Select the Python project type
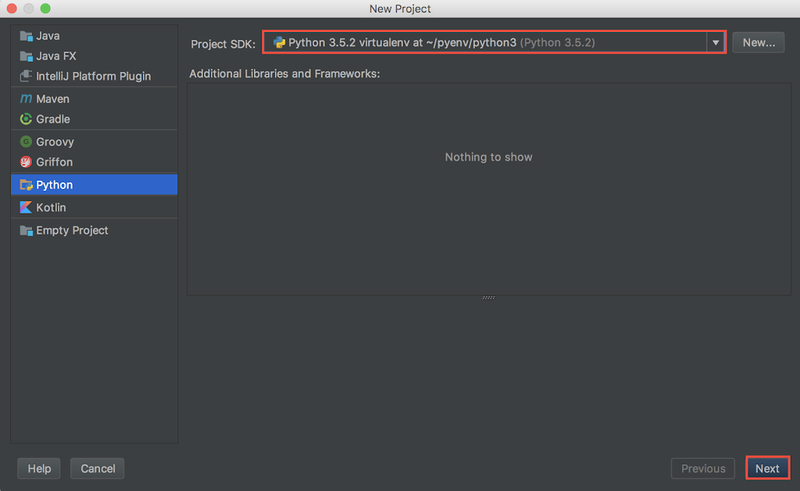The height and width of the screenshot is (491, 800). (x=54, y=185)
